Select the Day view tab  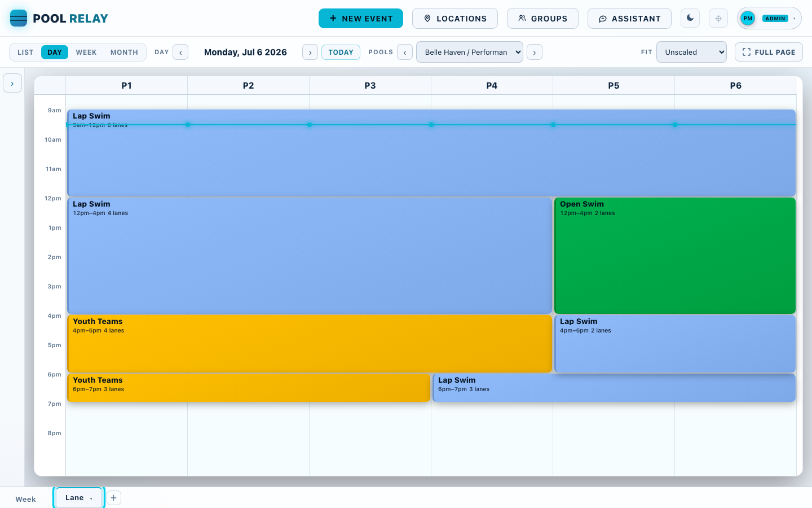(55, 52)
